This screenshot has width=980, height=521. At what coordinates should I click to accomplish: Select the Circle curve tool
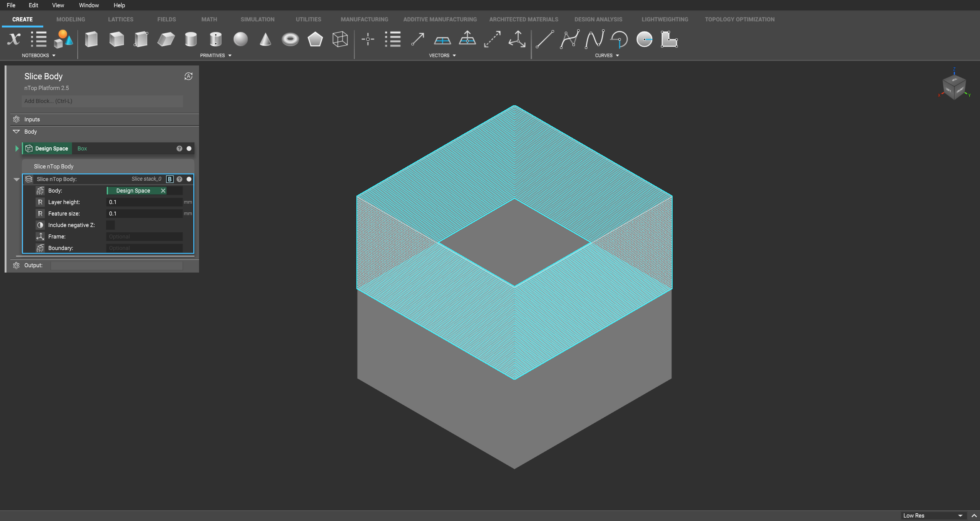[x=644, y=39]
